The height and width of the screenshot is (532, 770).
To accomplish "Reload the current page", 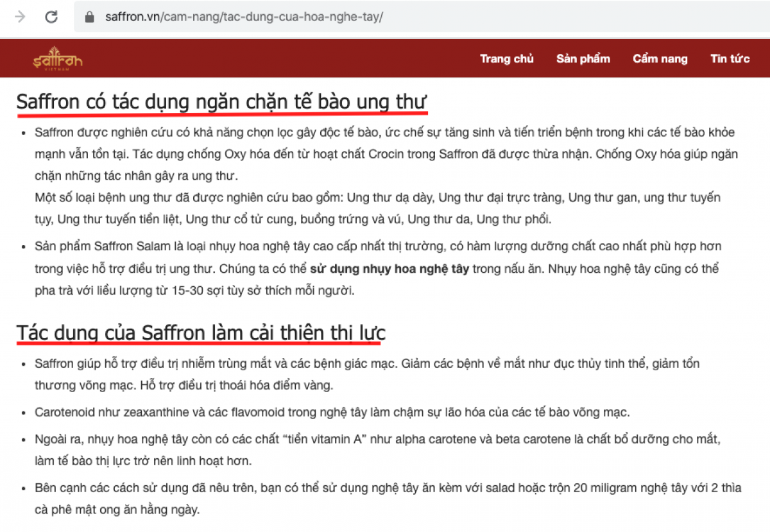I will [51, 17].
